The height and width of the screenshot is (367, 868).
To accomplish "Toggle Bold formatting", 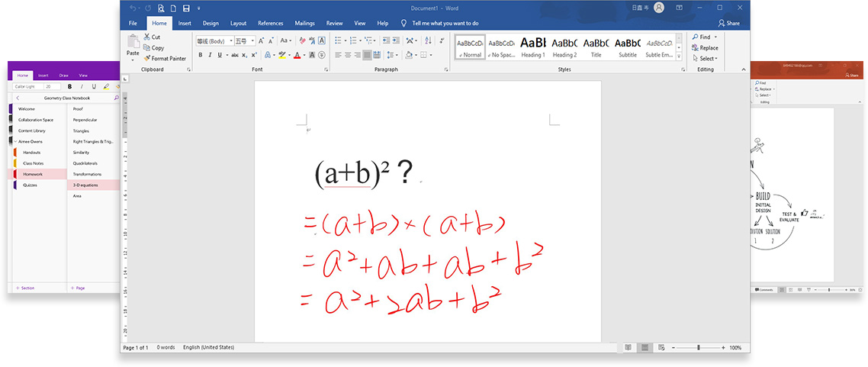I will (x=201, y=55).
